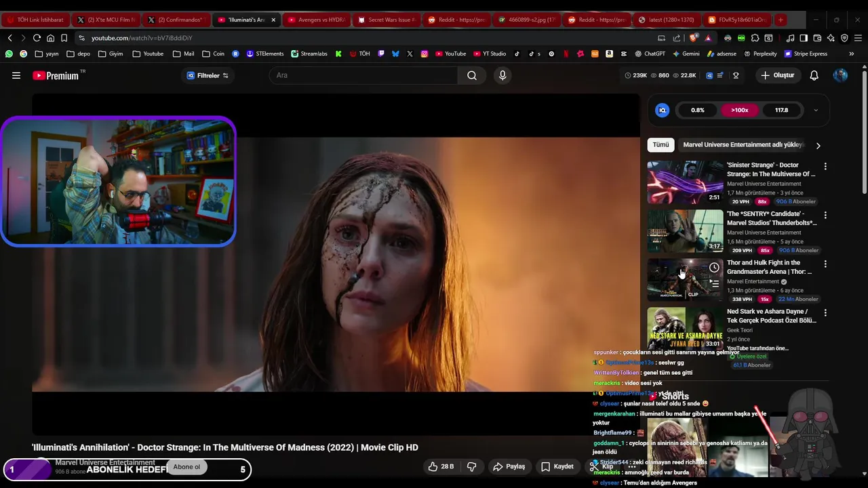Bookmark this page
The width and height of the screenshot is (868, 488).
(x=64, y=38)
